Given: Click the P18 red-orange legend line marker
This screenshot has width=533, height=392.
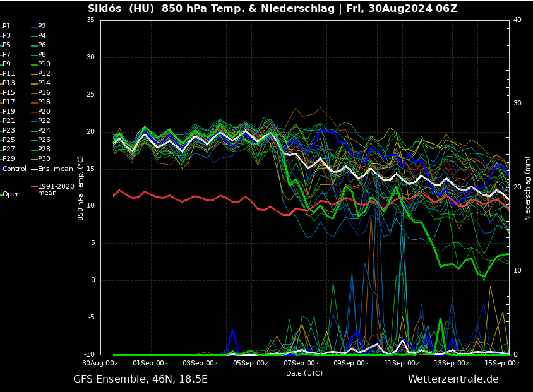Looking at the screenshot, I should click(x=34, y=102).
